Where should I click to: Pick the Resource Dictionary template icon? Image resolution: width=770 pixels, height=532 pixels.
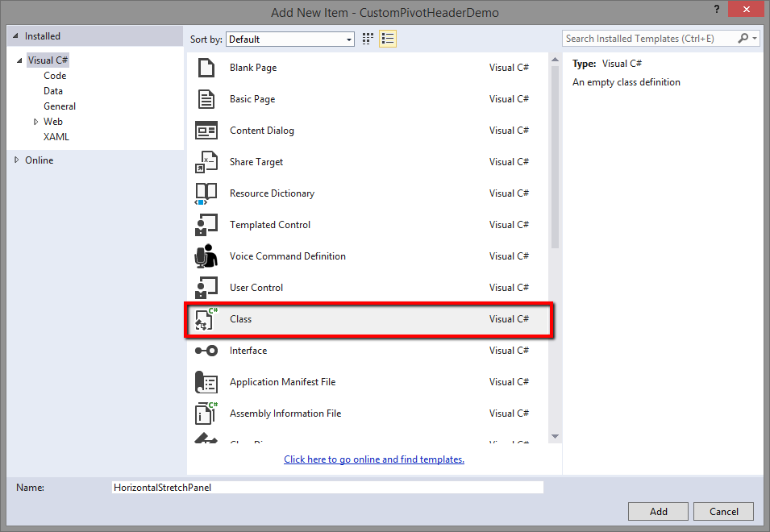point(206,193)
